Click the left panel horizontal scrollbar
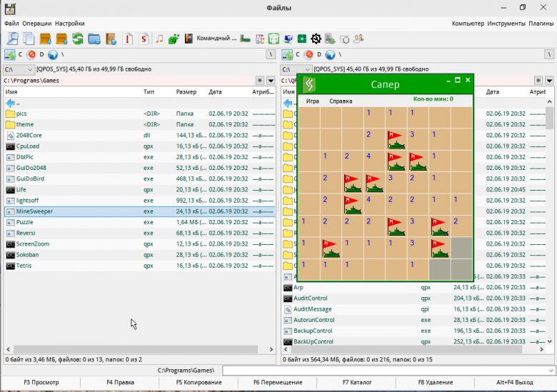Screen dimensions: 557x392 tap(136, 349)
